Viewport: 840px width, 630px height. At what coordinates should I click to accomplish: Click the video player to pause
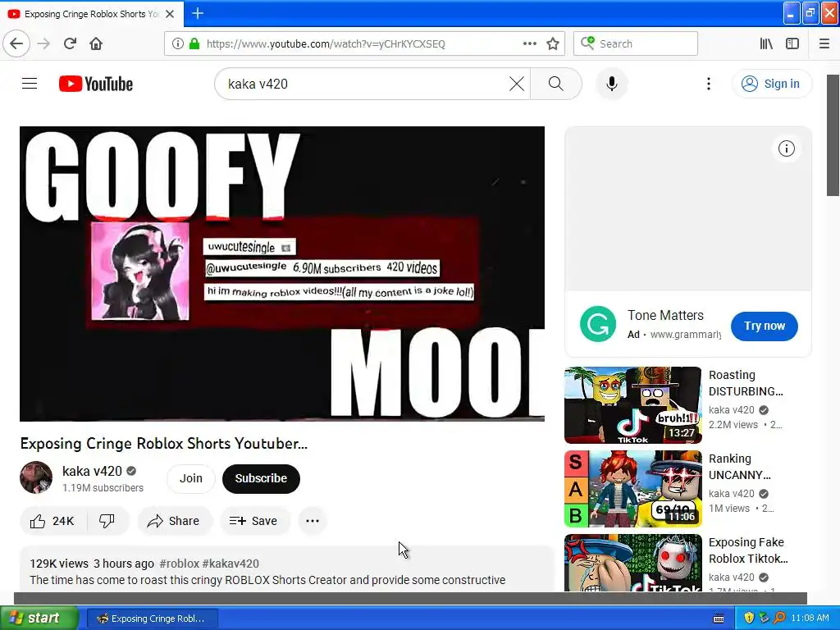point(282,274)
